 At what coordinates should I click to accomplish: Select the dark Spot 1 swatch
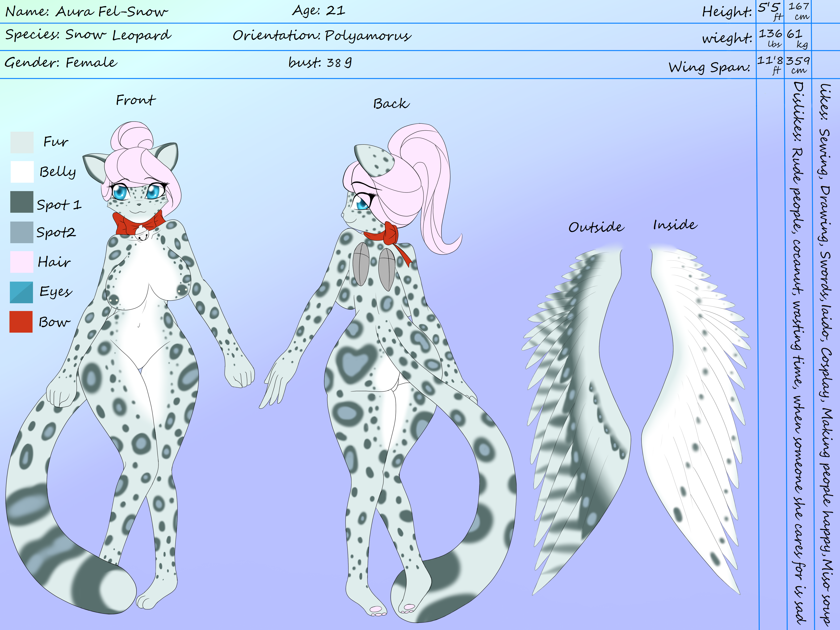click(x=22, y=202)
